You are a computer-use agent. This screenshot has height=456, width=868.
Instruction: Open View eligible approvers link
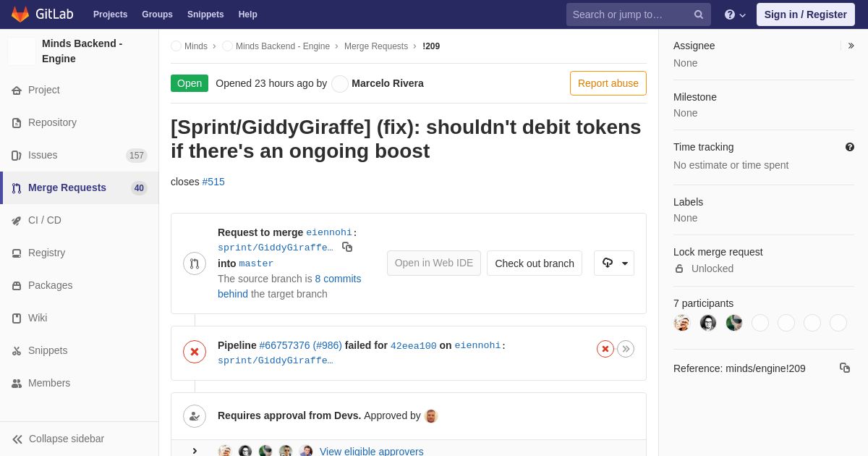pyautogui.click(x=372, y=451)
